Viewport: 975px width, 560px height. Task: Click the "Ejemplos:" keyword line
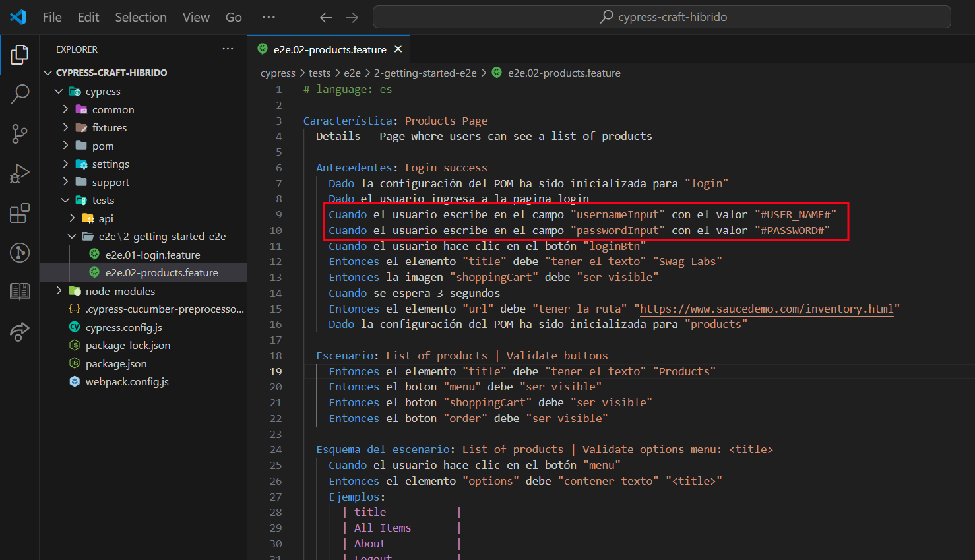(x=357, y=497)
